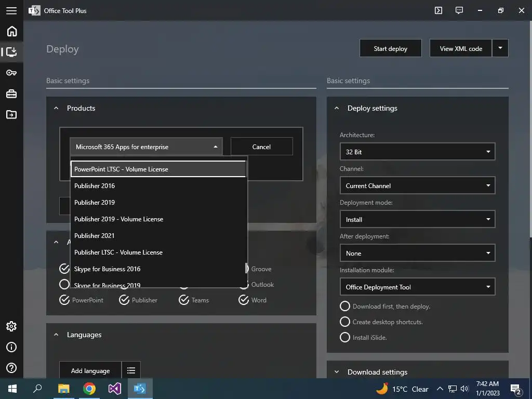Open Installation module Office Deployment Tool dropdown

tap(417, 287)
